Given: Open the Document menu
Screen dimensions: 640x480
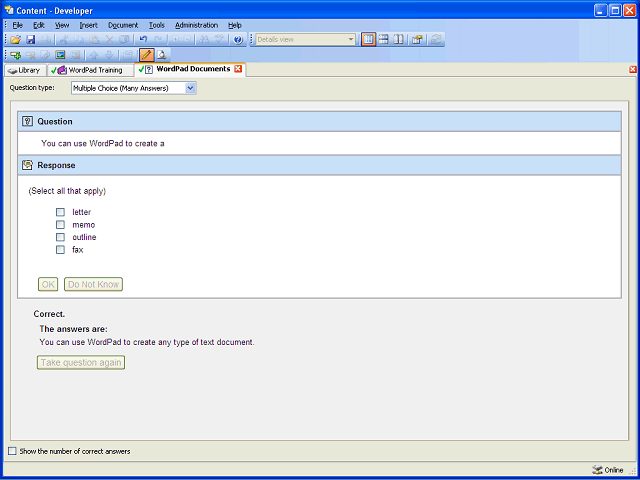Looking at the screenshot, I should point(123,25).
